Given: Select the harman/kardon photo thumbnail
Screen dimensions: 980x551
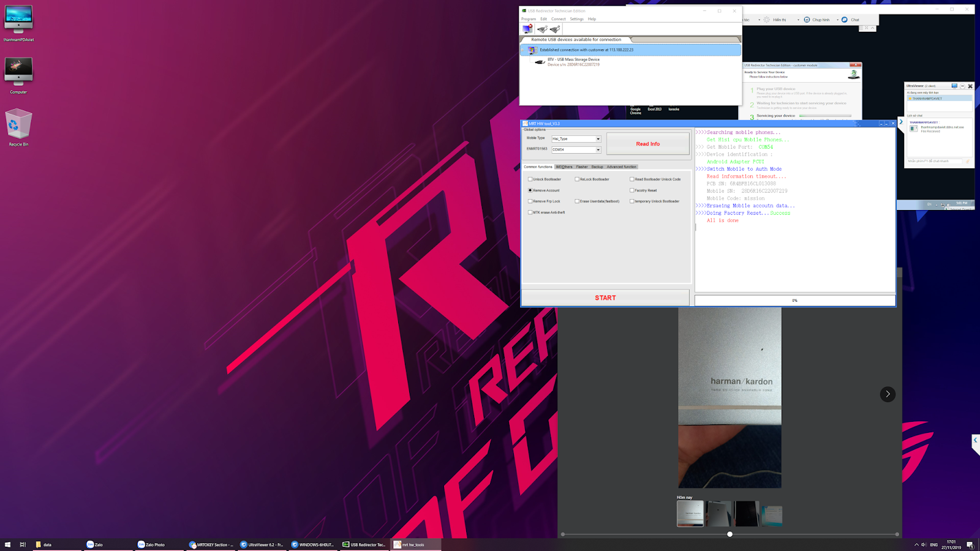Looking at the screenshot, I should point(690,514).
